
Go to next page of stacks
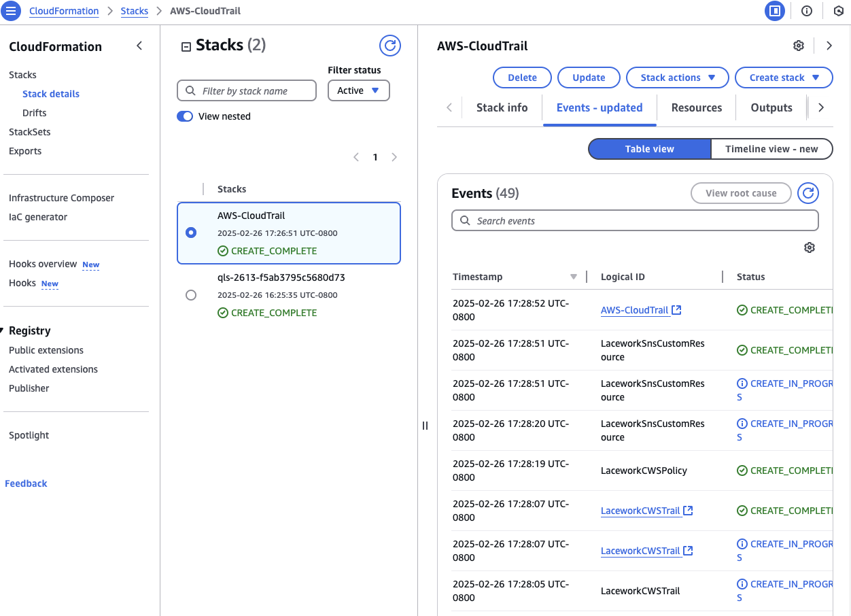click(394, 157)
